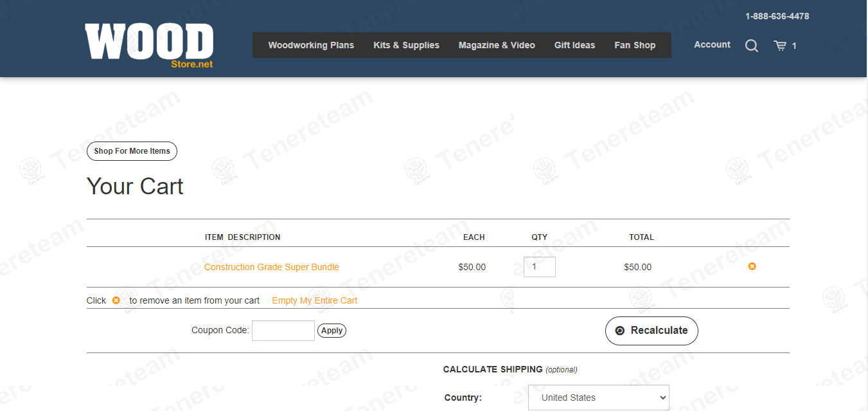Screen dimensions: 868x411
Task: Open the Kits & Supplies menu
Action: pyautogui.click(x=406, y=45)
